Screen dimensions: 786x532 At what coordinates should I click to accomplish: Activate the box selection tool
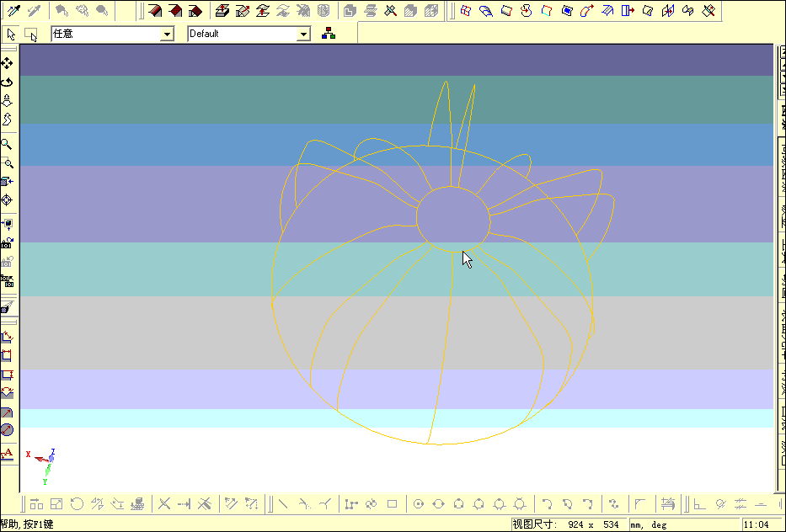pyautogui.click(x=31, y=35)
